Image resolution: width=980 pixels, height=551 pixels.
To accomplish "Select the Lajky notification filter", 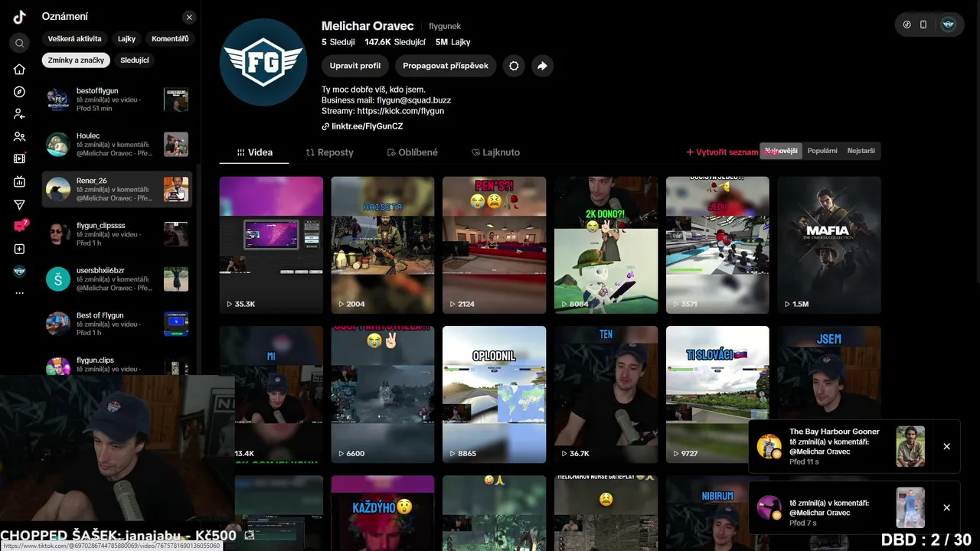I will click(126, 39).
